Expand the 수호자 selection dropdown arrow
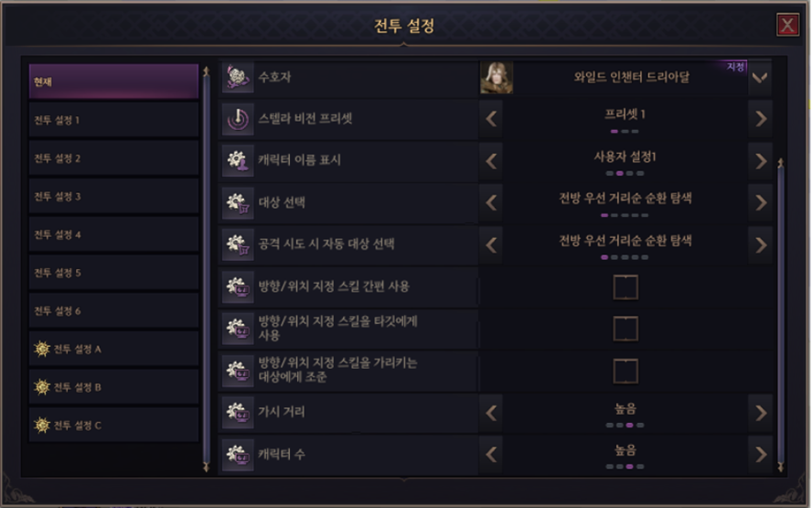This screenshot has height=508, width=812. tap(760, 79)
